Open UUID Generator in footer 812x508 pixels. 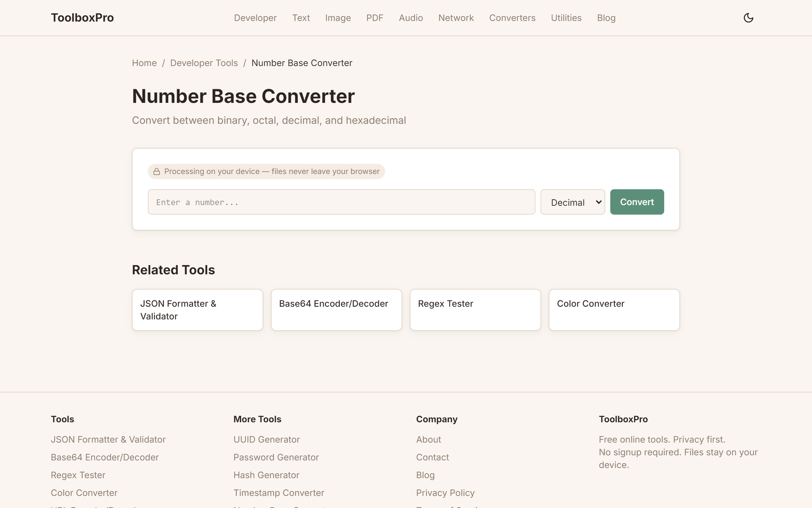266,439
